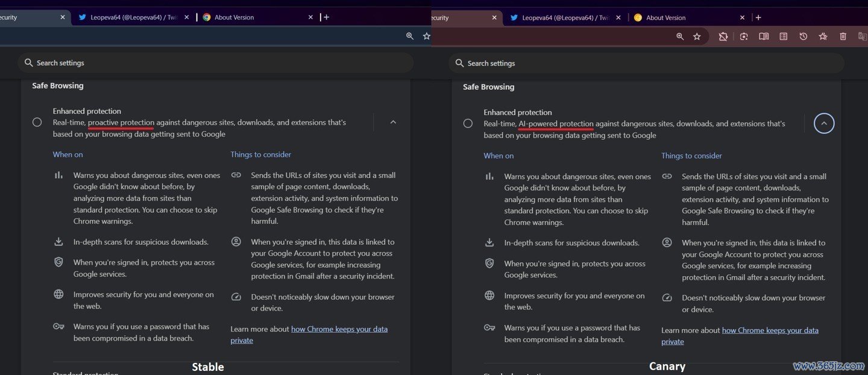Open the History clock icon in Canary toolbar

pyautogui.click(x=804, y=37)
